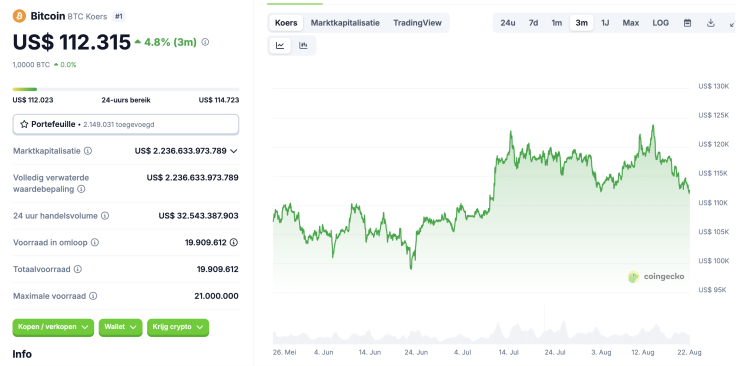Click the US$ 120K axis label
This screenshot has height=366, width=750.
pyautogui.click(x=714, y=144)
